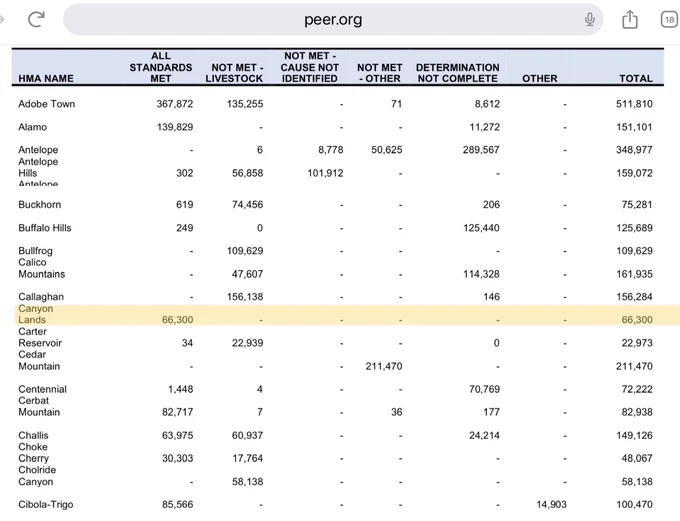The width and height of the screenshot is (680, 521).
Task: Select the Canyon Lands total 66,300
Action: click(637, 320)
